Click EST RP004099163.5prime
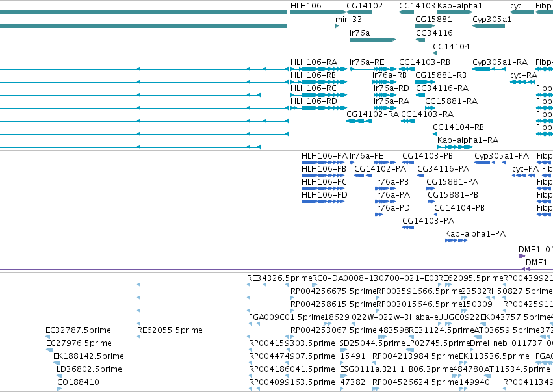553x392 pixels. (292, 382)
